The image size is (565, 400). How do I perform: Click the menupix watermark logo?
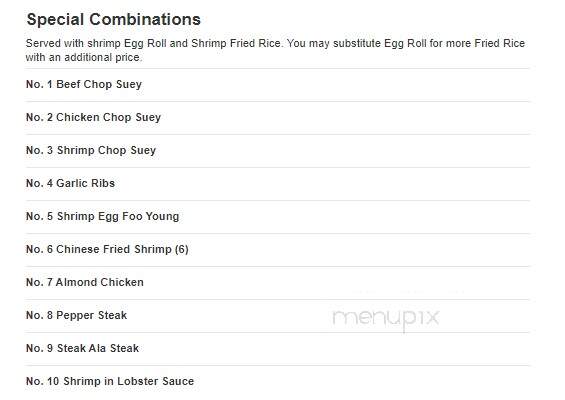[x=386, y=318]
